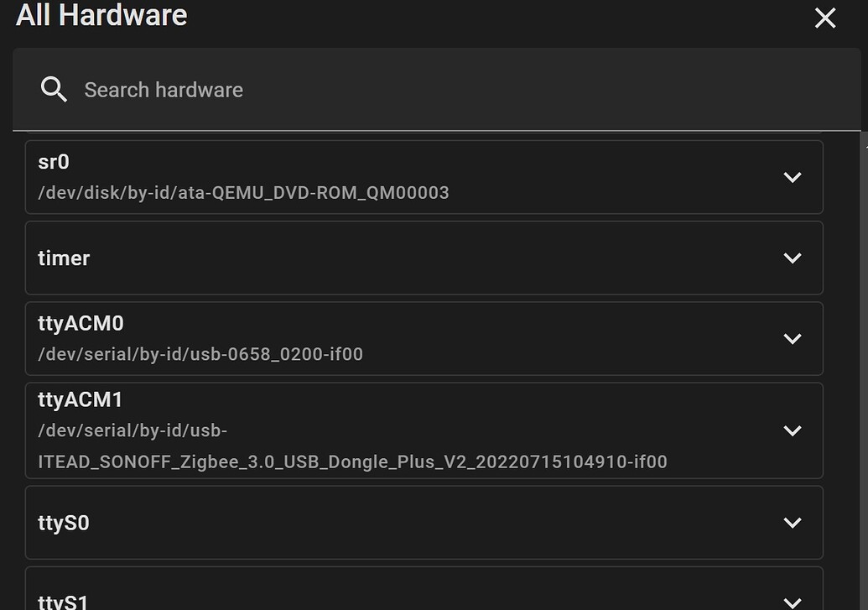Close the All Hardware dialog
868x610 pixels.
pos(825,18)
